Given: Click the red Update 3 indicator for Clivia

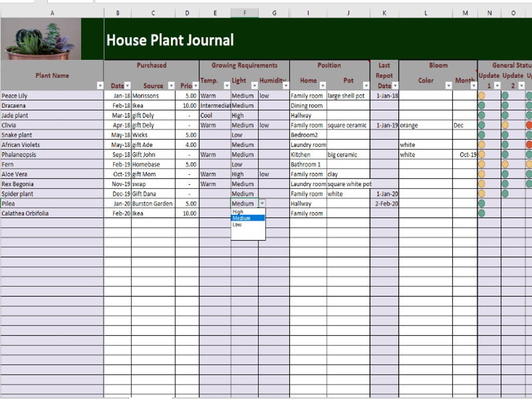Looking at the screenshot, I should pos(529,125).
